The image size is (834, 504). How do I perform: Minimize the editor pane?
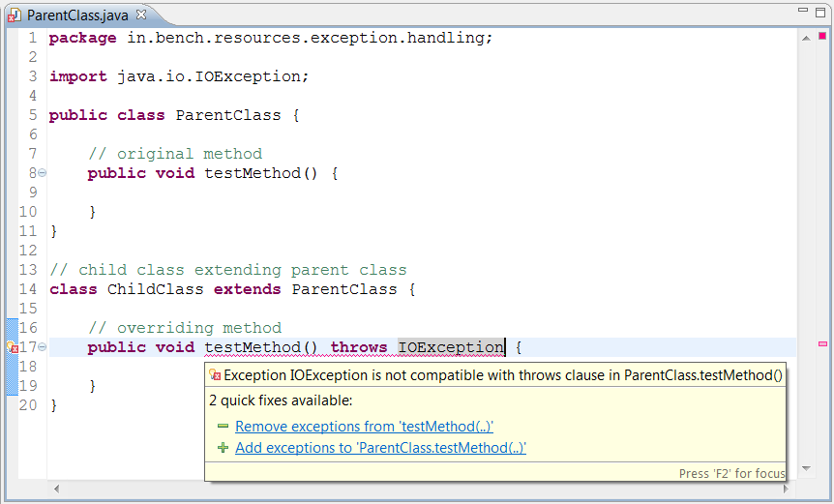point(801,11)
